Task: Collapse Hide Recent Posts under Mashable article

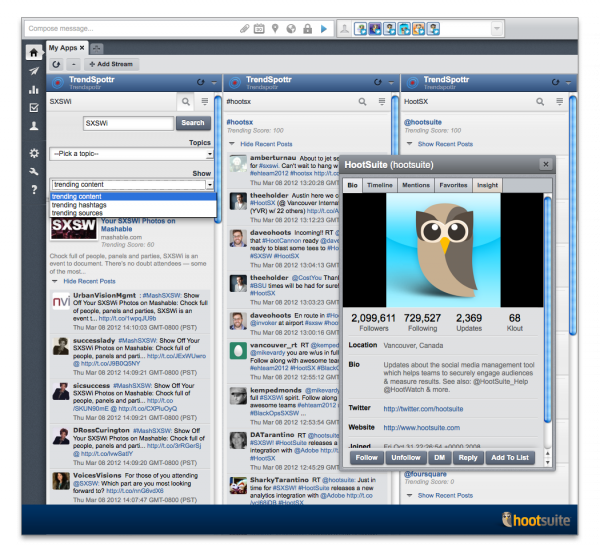Action: coord(89,281)
